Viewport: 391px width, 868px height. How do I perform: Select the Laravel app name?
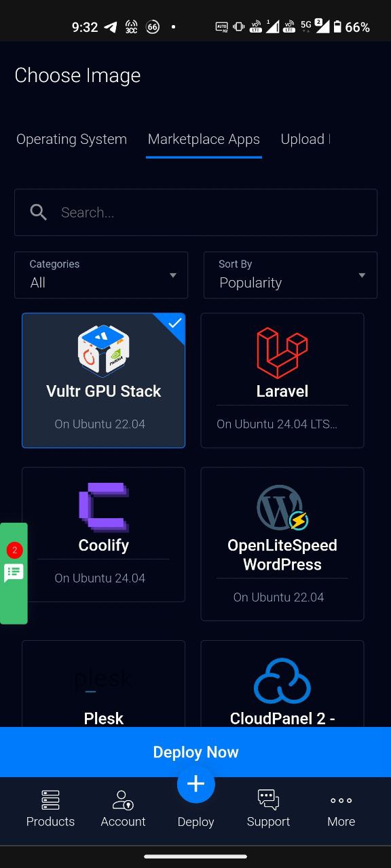click(x=282, y=391)
